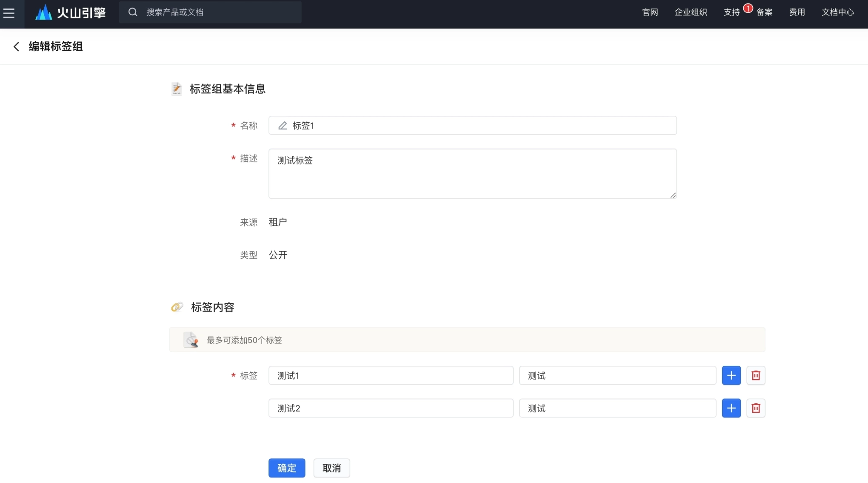The height and width of the screenshot is (483, 868).
Task: Open the hamburger menu icon
Action: [9, 13]
